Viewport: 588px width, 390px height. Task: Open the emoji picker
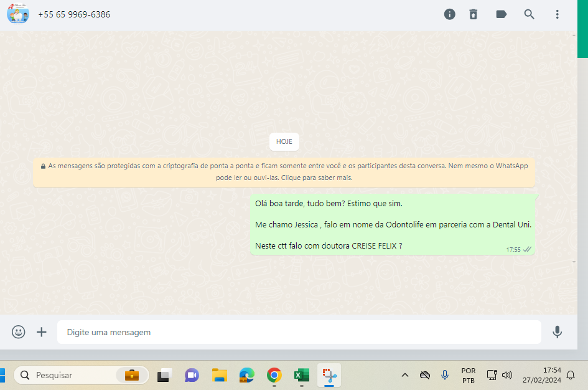pos(19,332)
